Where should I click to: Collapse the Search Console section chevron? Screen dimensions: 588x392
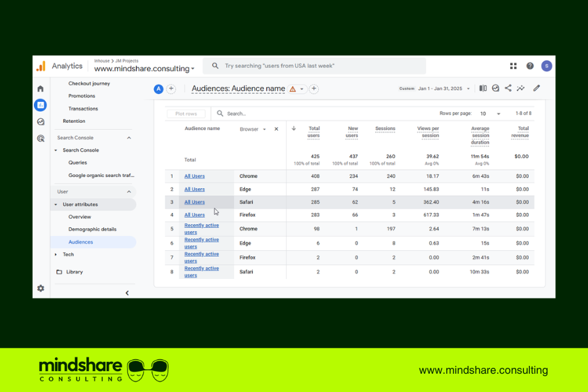click(x=129, y=138)
